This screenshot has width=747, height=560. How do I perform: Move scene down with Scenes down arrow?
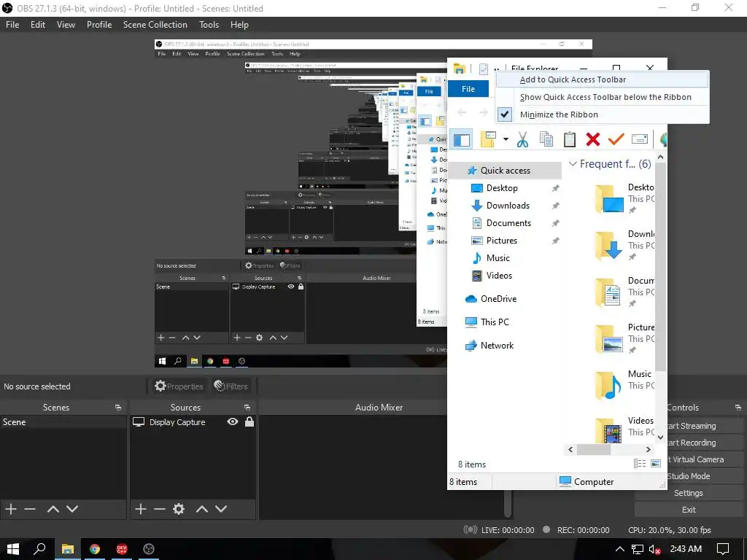coord(72,509)
